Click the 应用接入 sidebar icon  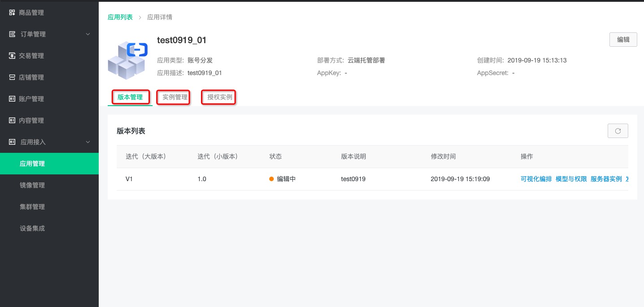12,142
